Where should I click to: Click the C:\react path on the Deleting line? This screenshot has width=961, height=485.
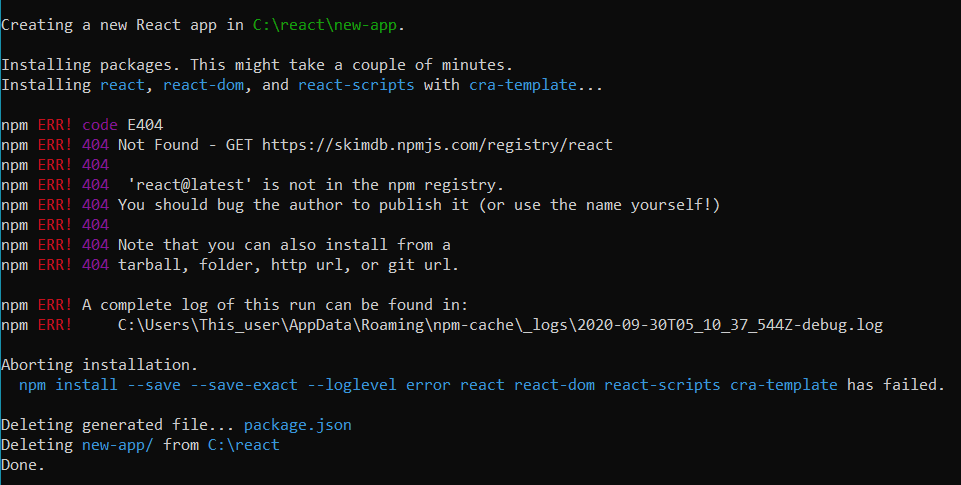point(243,445)
